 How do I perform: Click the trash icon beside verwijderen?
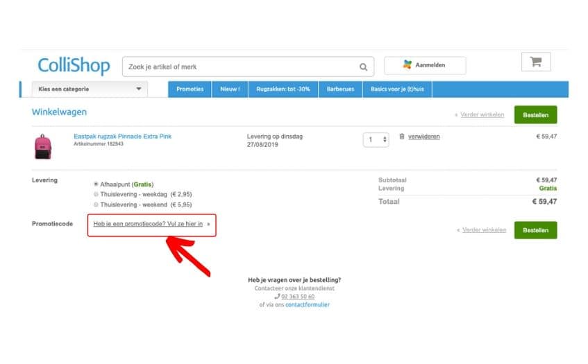click(402, 137)
